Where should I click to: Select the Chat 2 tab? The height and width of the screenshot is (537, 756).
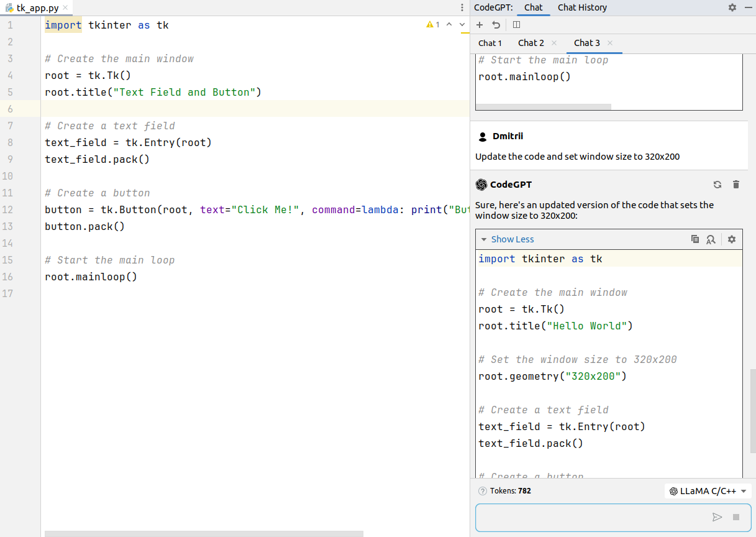pyautogui.click(x=531, y=43)
